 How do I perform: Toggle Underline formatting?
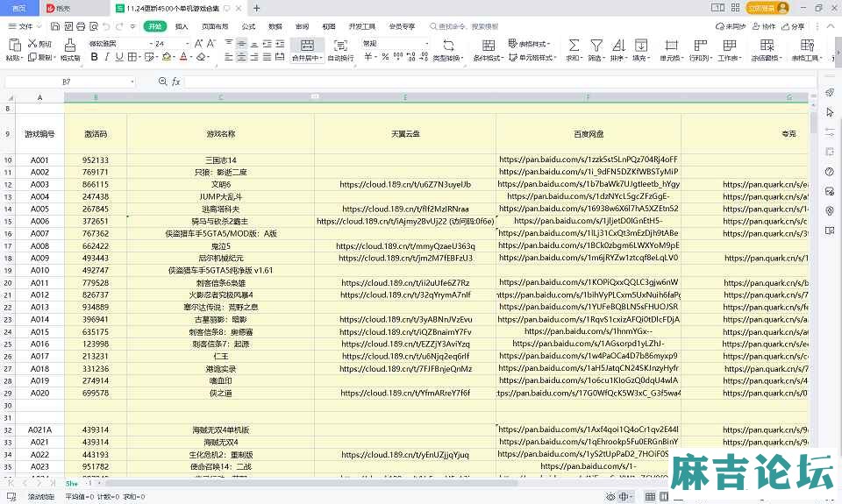point(119,57)
